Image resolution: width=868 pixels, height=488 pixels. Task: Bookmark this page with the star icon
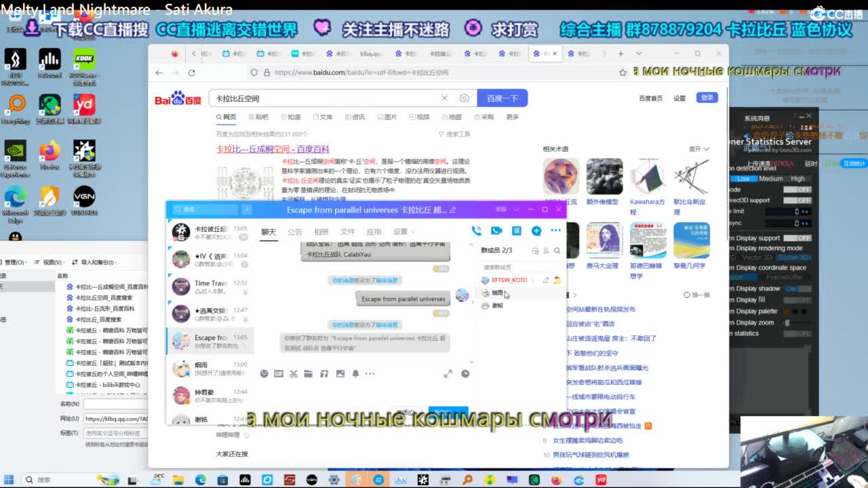pos(623,73)
